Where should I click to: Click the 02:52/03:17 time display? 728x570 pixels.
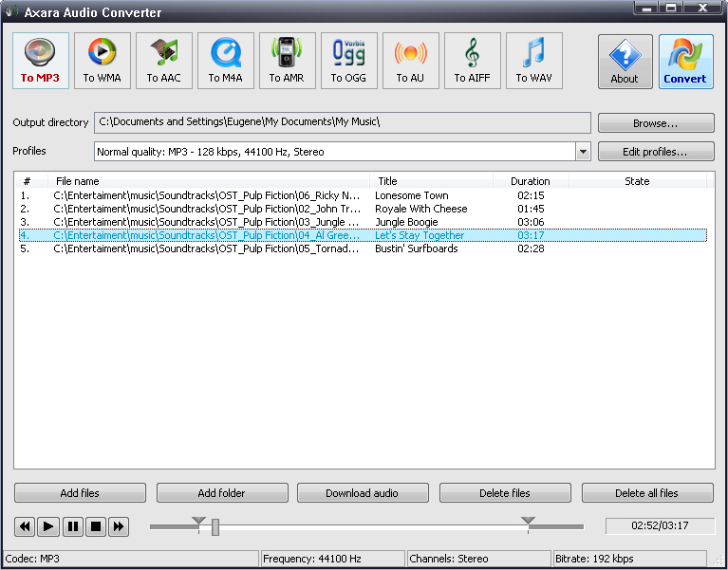(661, 526)
